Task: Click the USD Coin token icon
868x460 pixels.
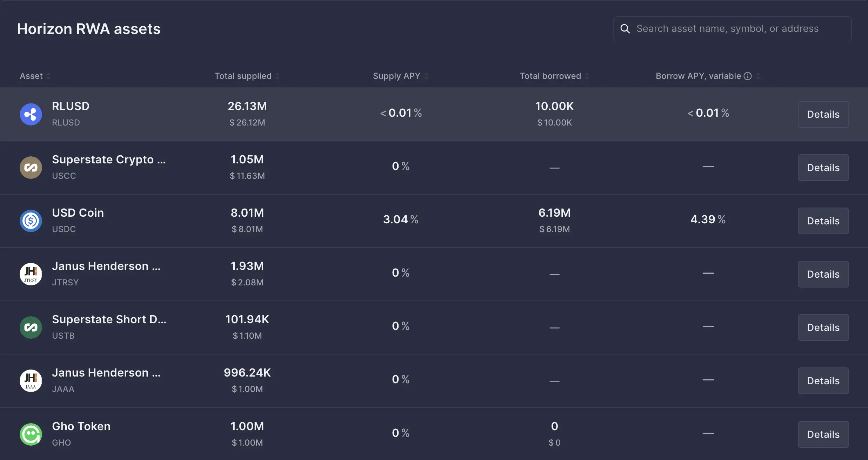Action: (x=31, y=221)
